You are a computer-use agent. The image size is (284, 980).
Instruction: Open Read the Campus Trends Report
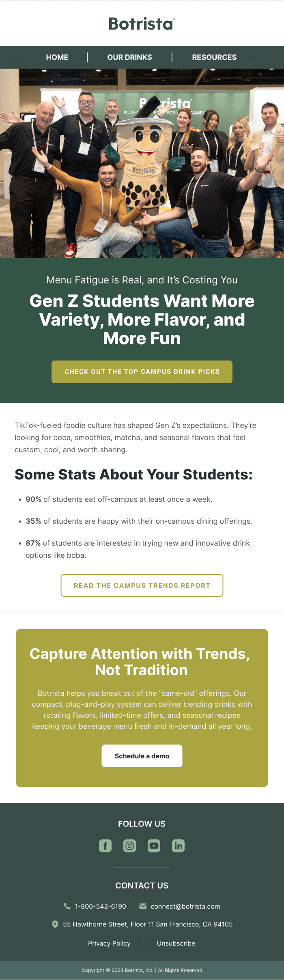point(142,585)
